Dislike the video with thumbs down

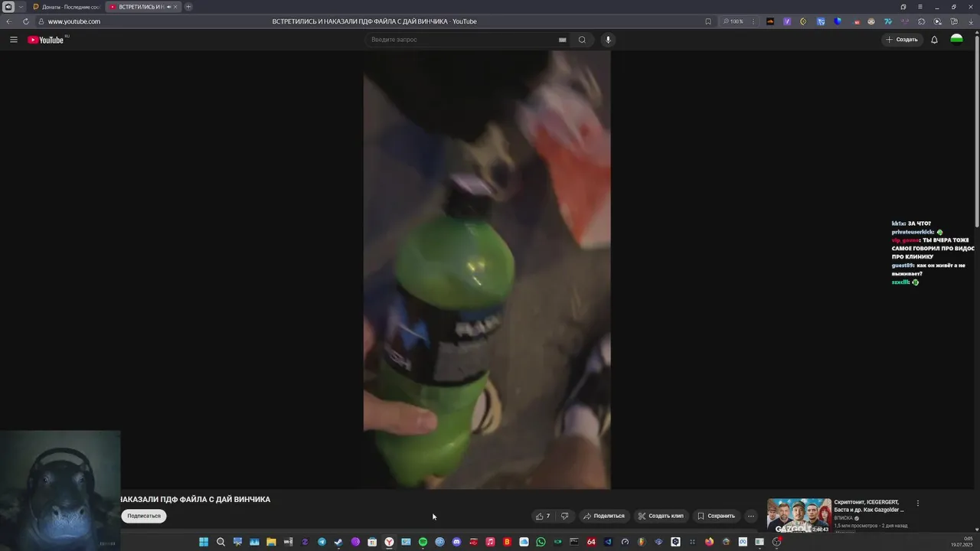(x=565, y=516)
